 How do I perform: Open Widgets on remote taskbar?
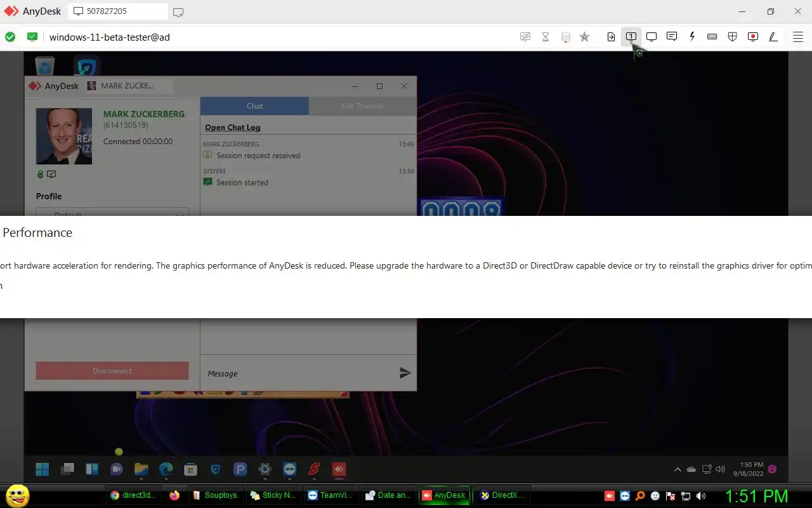click(x=92, y=469)
